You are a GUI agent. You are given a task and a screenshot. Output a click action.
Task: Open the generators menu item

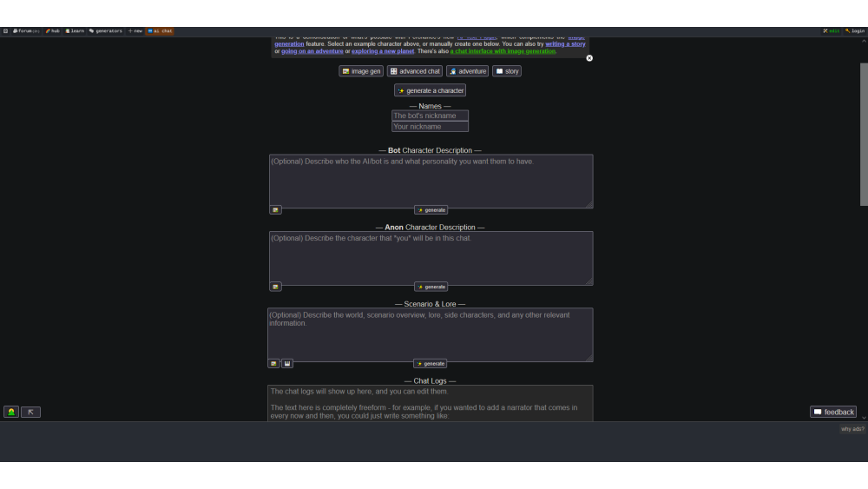pyautogui.click(x=106, y=31)
